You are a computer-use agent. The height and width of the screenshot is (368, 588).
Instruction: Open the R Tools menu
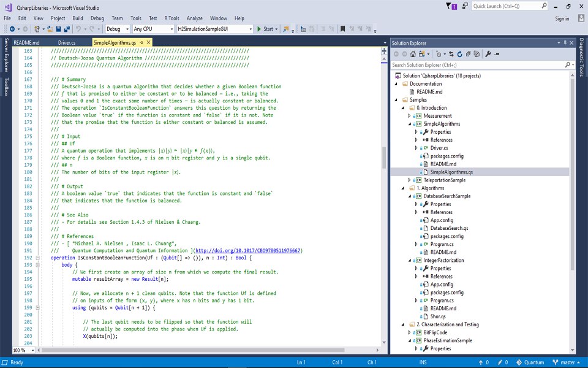click(x=171, y=18)
